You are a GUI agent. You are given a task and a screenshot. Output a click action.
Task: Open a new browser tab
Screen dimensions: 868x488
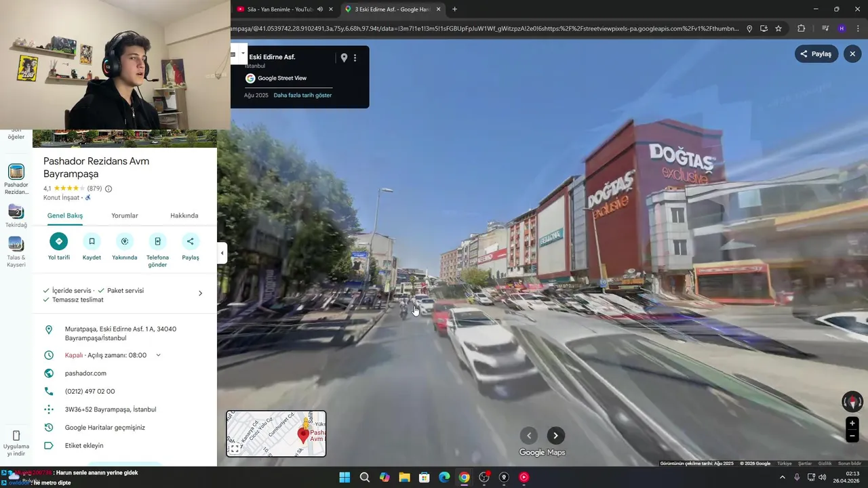pyautogui.click(x=454, y=9)
